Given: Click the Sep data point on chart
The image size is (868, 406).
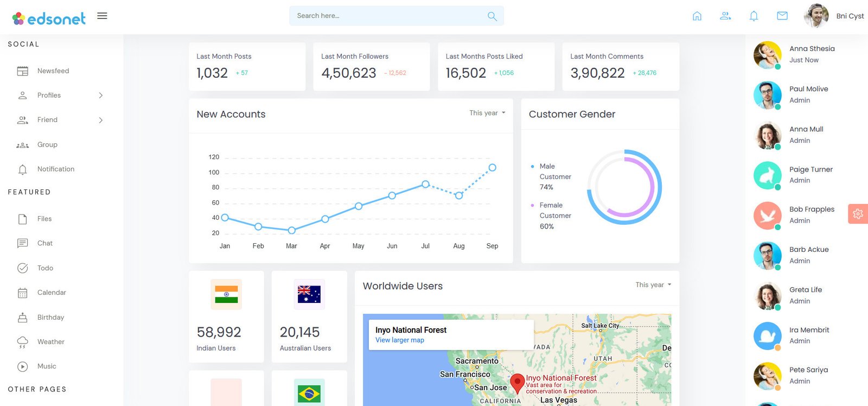Looking at the screenshot, I should point(492,168).
